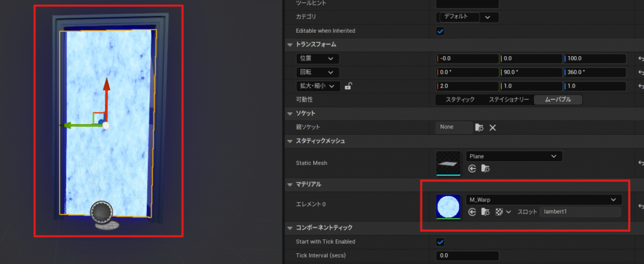
Task: Click position Z field showing 100.0
Action: [595, 59]
